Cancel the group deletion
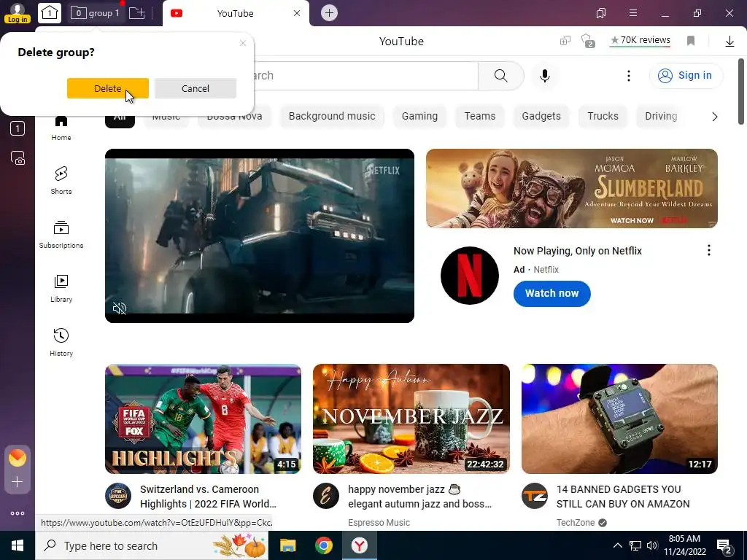 pos(196,88)
